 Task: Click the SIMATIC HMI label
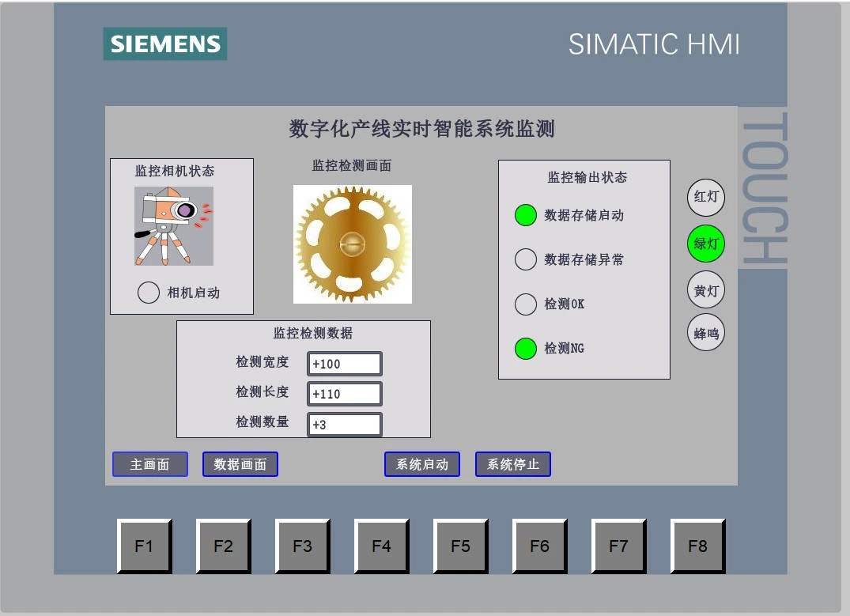click(653, 46)
